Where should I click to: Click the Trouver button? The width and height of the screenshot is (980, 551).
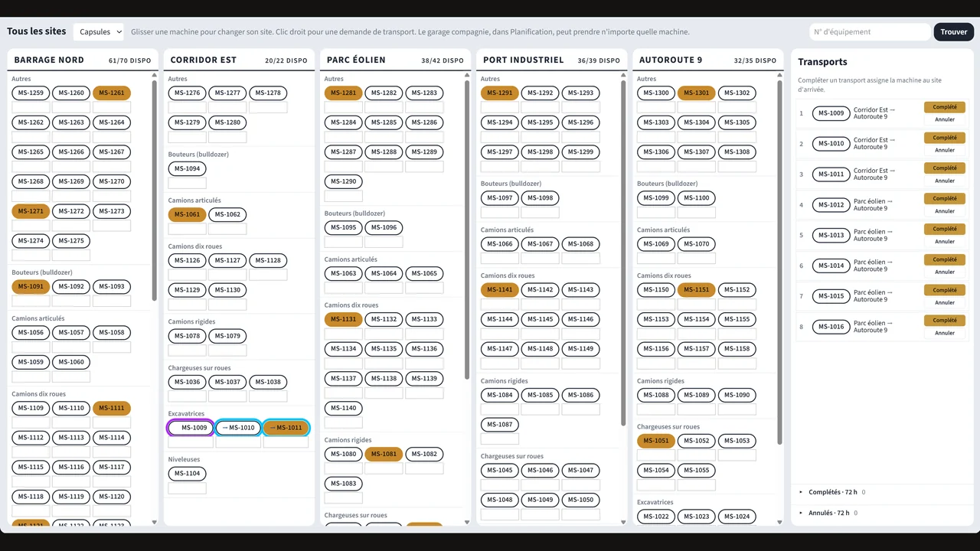point(954,32)
